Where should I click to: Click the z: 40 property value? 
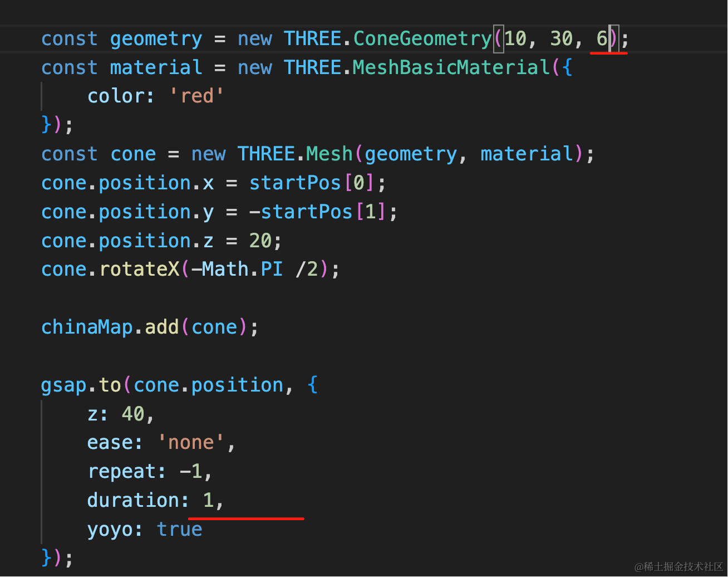click(x=133, y=414)
